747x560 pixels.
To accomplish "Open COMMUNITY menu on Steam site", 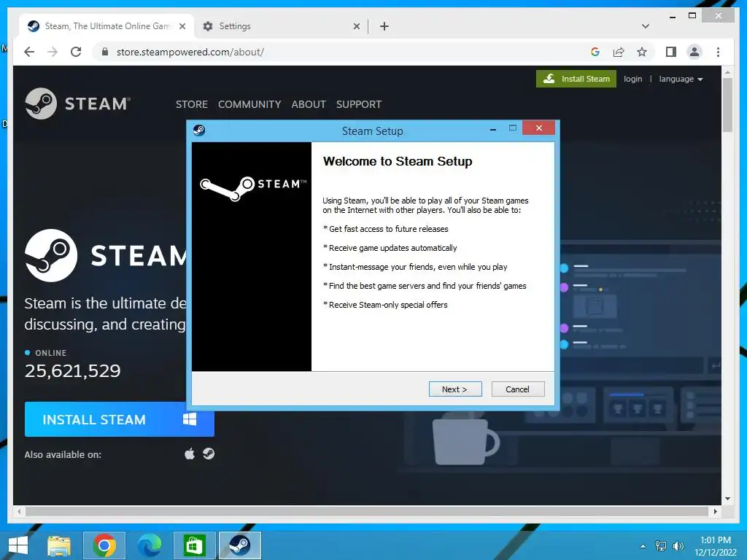I will (x=249, y=104).
